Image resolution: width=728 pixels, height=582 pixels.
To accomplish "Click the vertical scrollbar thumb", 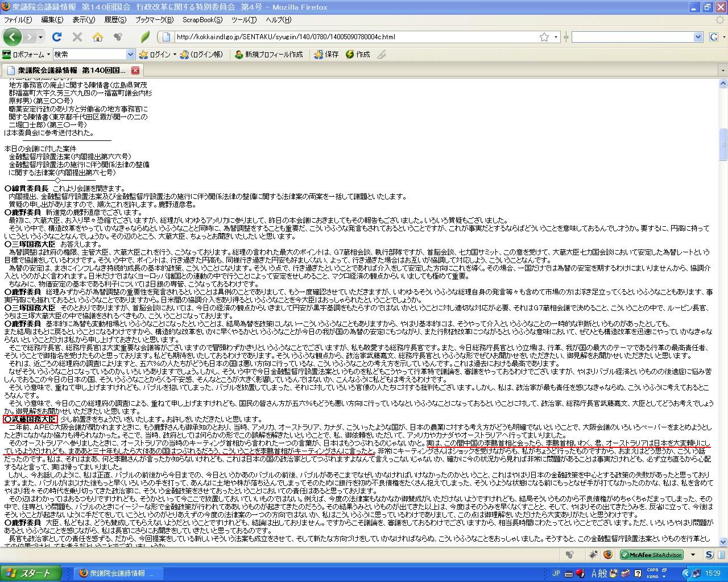I will coord(723,145).
